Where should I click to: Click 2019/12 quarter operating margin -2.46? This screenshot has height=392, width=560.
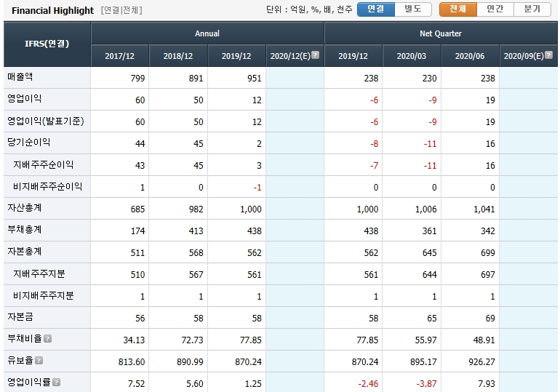click(368, 383)
